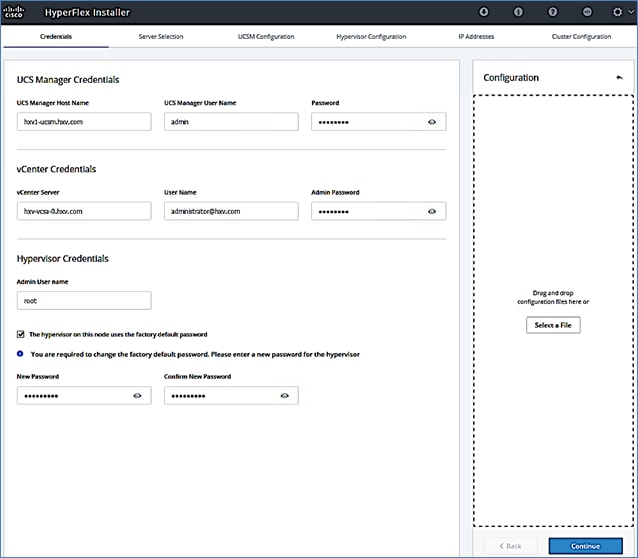Click the 'You are required to change' notice text

195,354
